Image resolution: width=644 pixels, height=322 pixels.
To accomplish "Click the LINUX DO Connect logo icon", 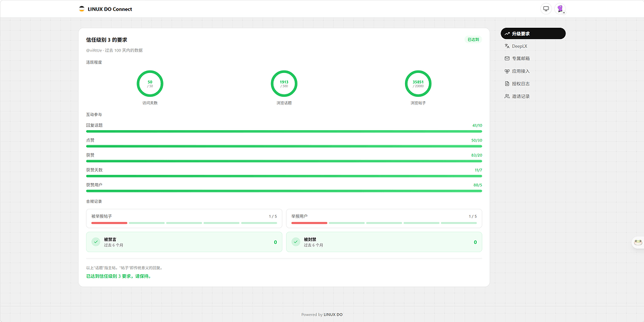I will [81, 9].
